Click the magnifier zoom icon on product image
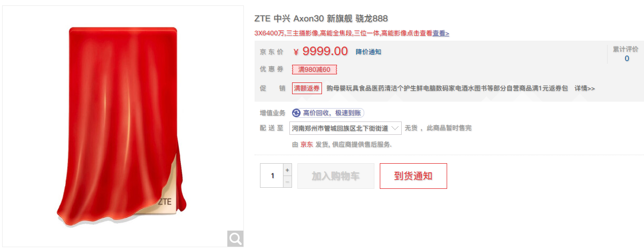Image resolution: width=644 pixels, height=252 pixels. coord(235,239)
